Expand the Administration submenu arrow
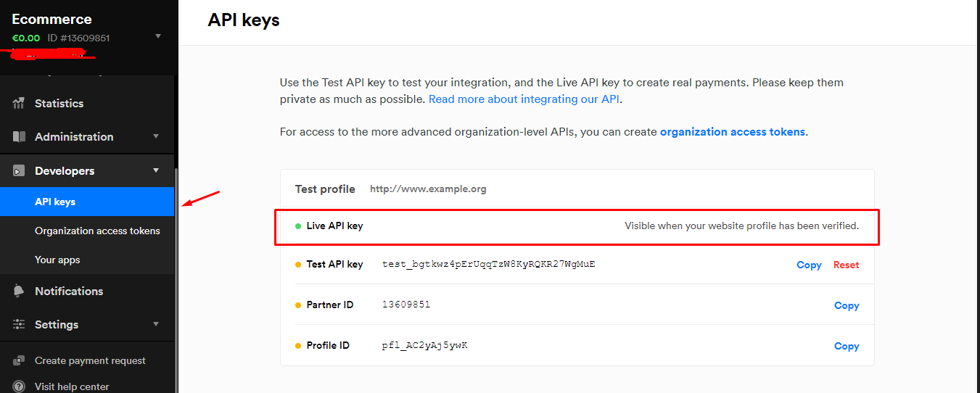This screenshot has width=980, height=393. [155, 136]
